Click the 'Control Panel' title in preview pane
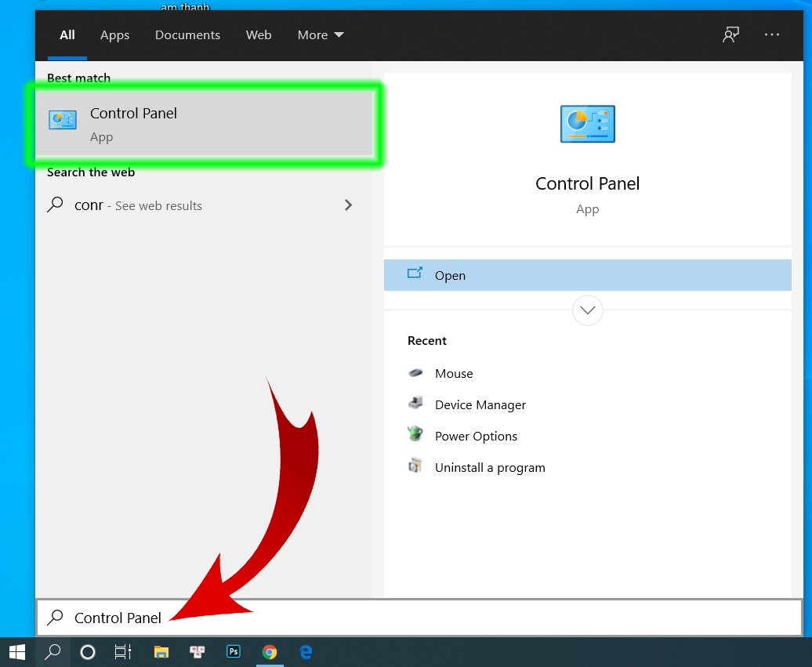812x667 pixels. point(587,183)
